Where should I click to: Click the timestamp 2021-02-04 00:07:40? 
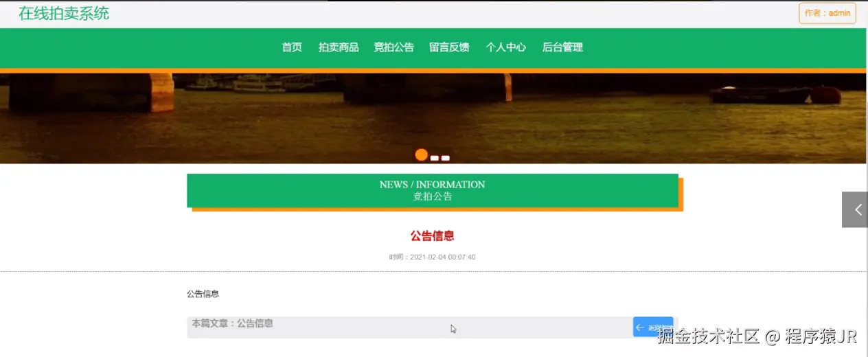[443, 257]
